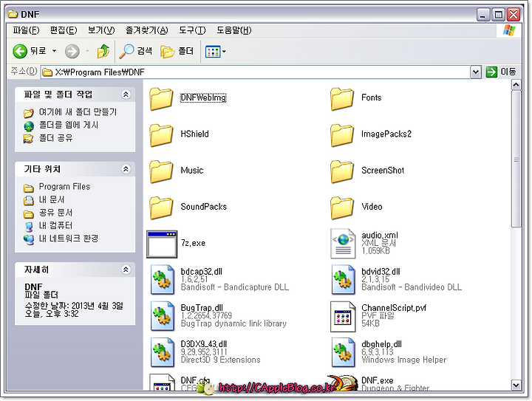532x401 pixels.
Task: Open the 편집(E) menu
Action: [x=64, y=30]
